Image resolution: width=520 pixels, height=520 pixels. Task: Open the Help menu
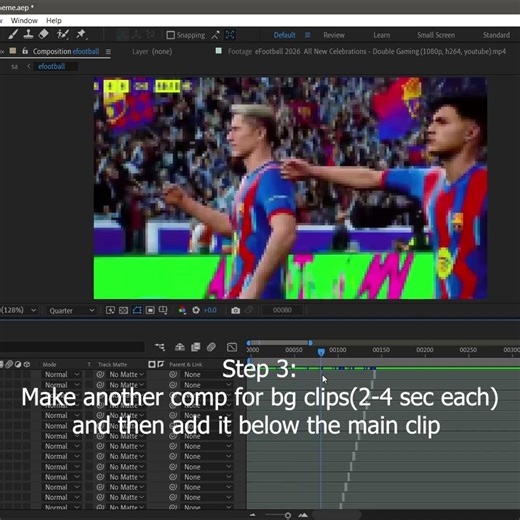click(x=54, y=21)
